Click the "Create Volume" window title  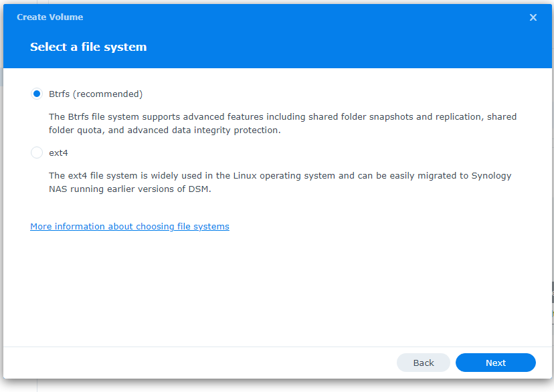coord(50,17)
